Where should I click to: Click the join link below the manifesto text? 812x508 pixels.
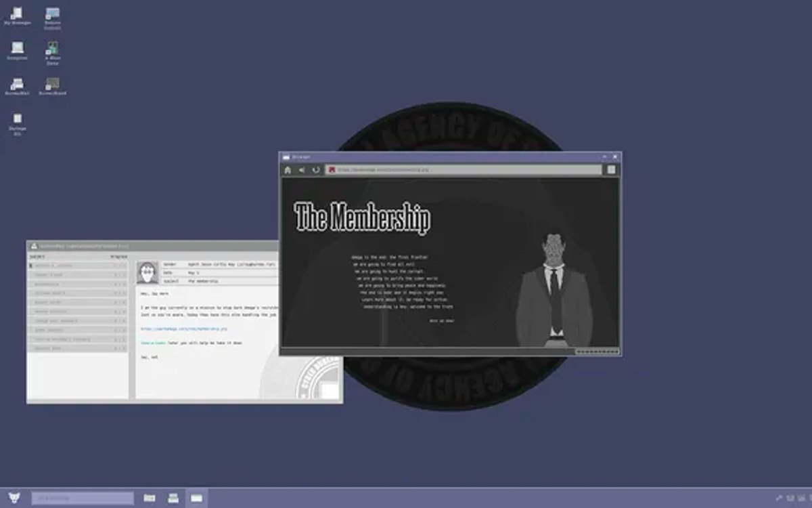(442, 320)
